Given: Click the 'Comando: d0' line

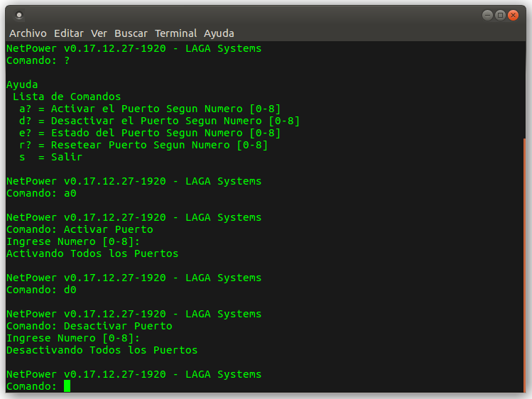Looking at the screenshot, I should 41,290.
